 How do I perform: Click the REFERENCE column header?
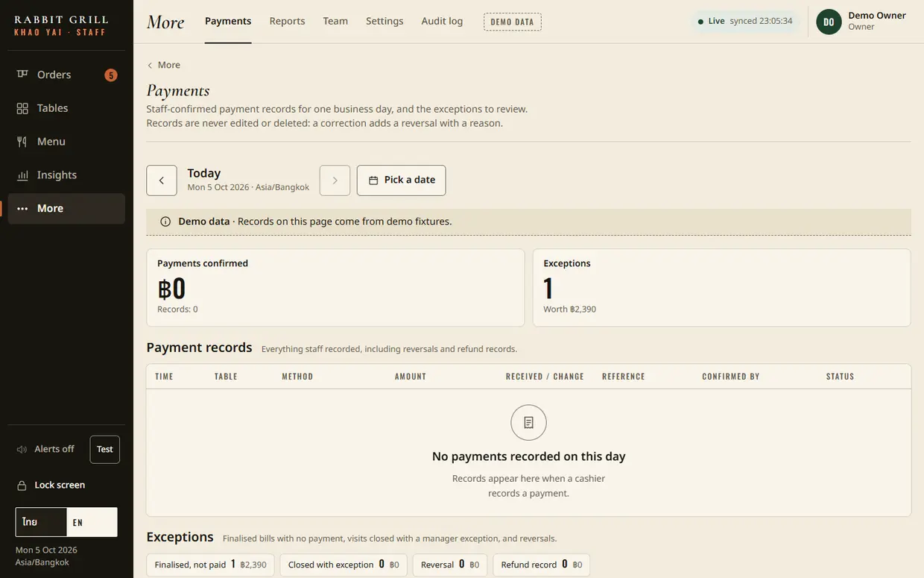[624, 377]
